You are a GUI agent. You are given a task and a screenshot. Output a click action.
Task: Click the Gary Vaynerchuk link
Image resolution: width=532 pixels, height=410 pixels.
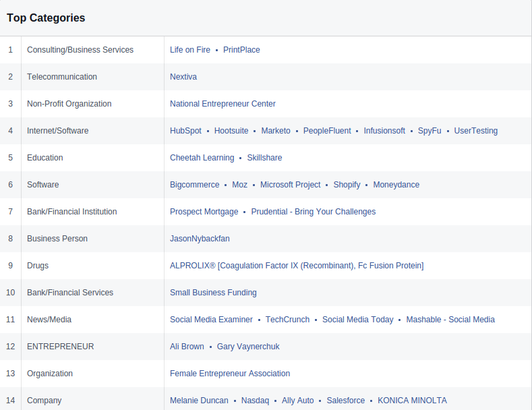tap(248, 347)
